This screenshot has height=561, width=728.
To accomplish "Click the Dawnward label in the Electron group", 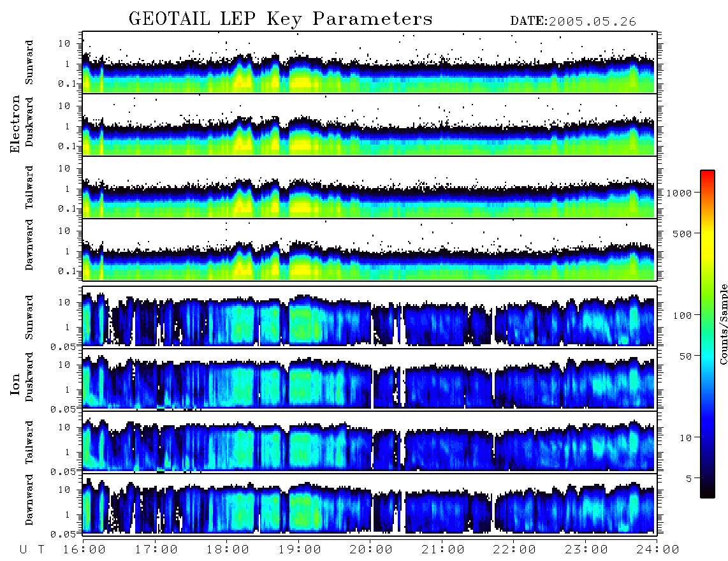I will [29, 245].
